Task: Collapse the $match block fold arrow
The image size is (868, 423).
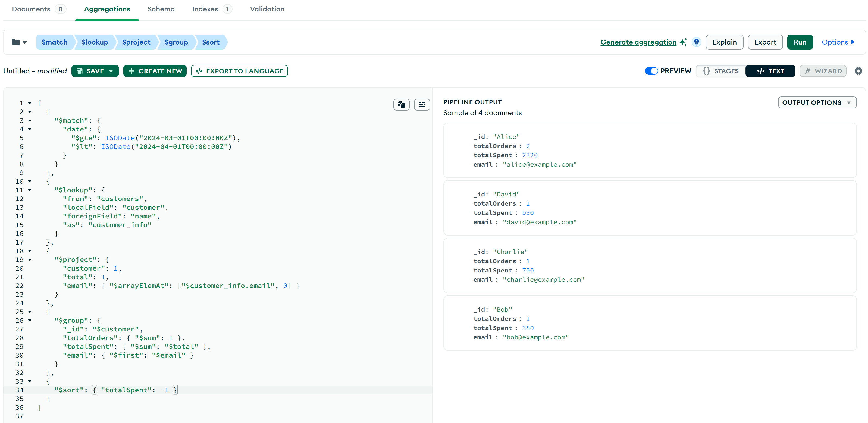Action: point(30,121)
